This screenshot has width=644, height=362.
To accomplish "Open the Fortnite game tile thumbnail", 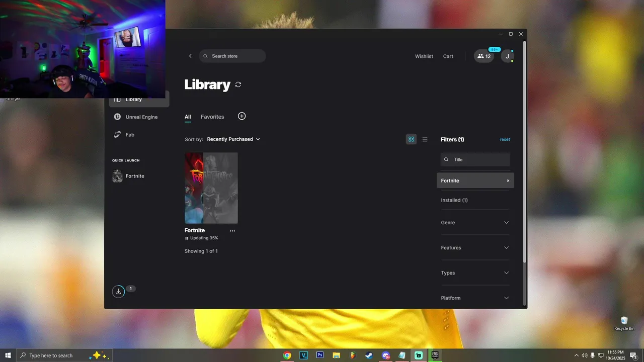I will (211, 188).
